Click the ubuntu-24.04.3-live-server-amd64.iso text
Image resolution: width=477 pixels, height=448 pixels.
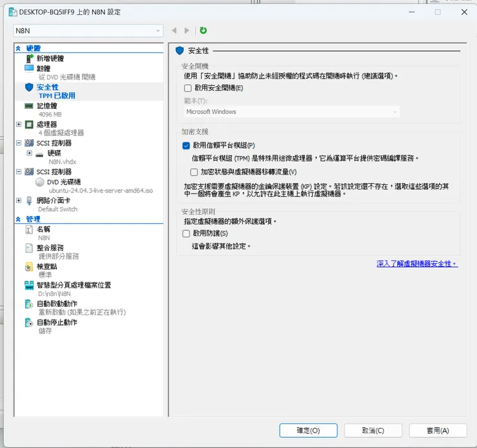101,191
